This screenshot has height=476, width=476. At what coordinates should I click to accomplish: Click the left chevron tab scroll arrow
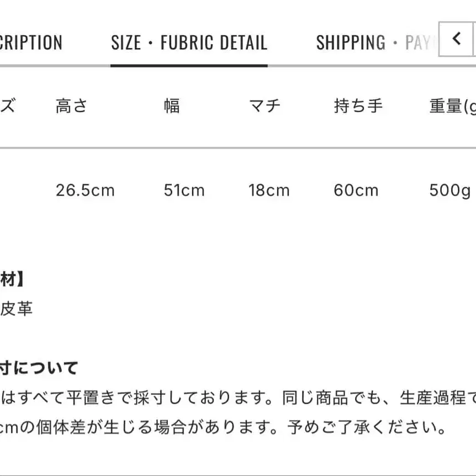pos(456,39)
